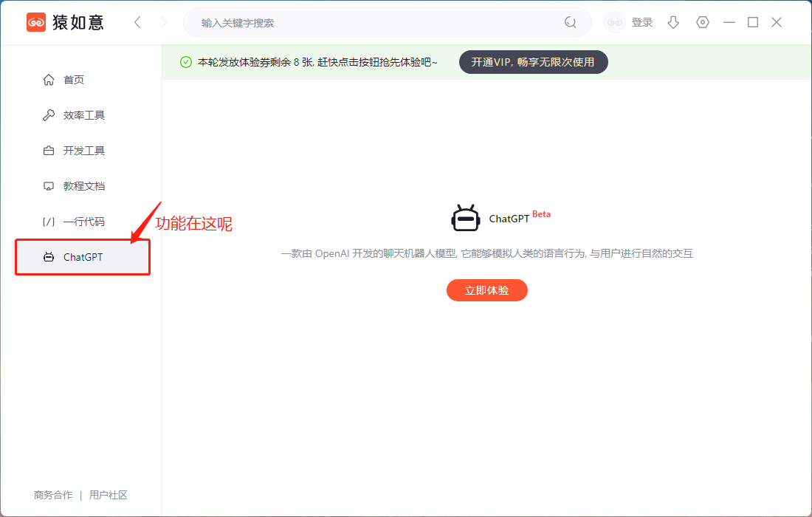Navigate back using the left arrow
This screenshot has height=517, width=812.
137,22
